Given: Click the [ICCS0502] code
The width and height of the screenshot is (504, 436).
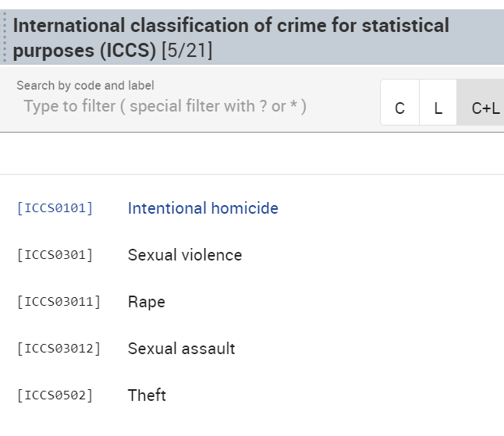Looking at the screenshot, I should tap(55, 395).
